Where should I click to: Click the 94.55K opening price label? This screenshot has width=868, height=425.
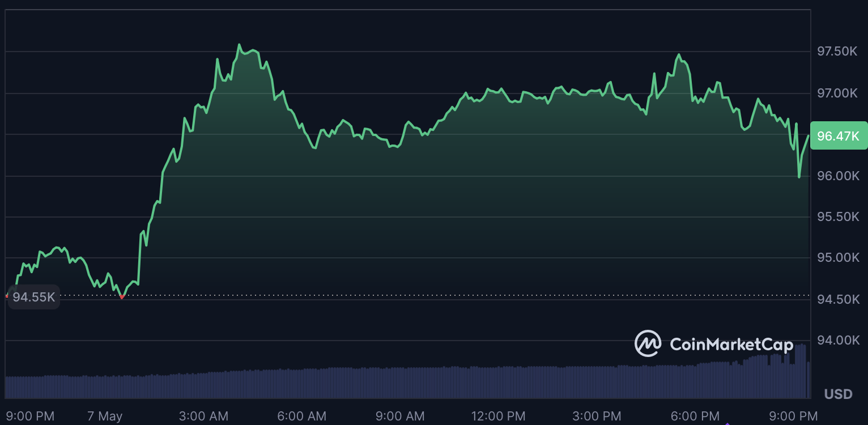[34, 297]
